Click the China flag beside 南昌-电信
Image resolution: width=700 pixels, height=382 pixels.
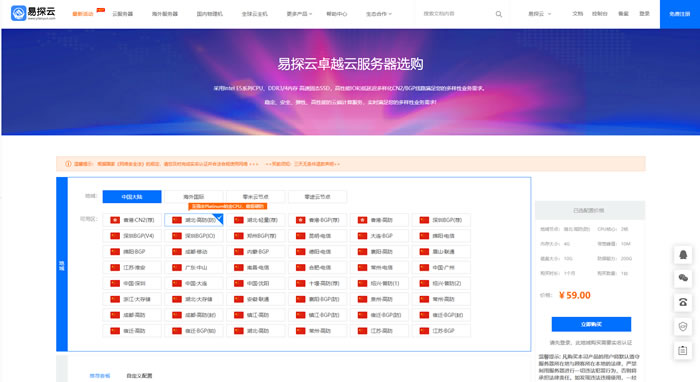click(x=239, y=267)
